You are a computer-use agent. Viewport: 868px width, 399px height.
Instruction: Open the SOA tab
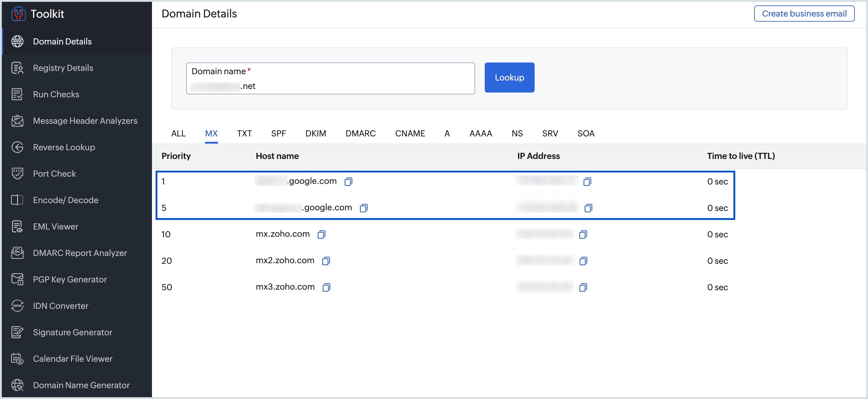click(586, 133)
